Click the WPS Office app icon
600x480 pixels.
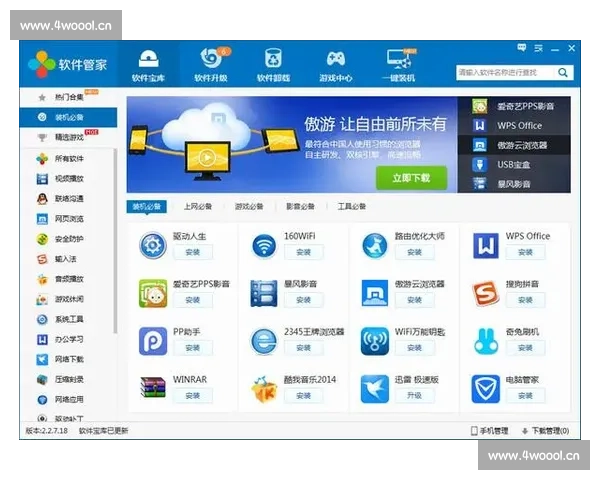click(x=486, y=244)
